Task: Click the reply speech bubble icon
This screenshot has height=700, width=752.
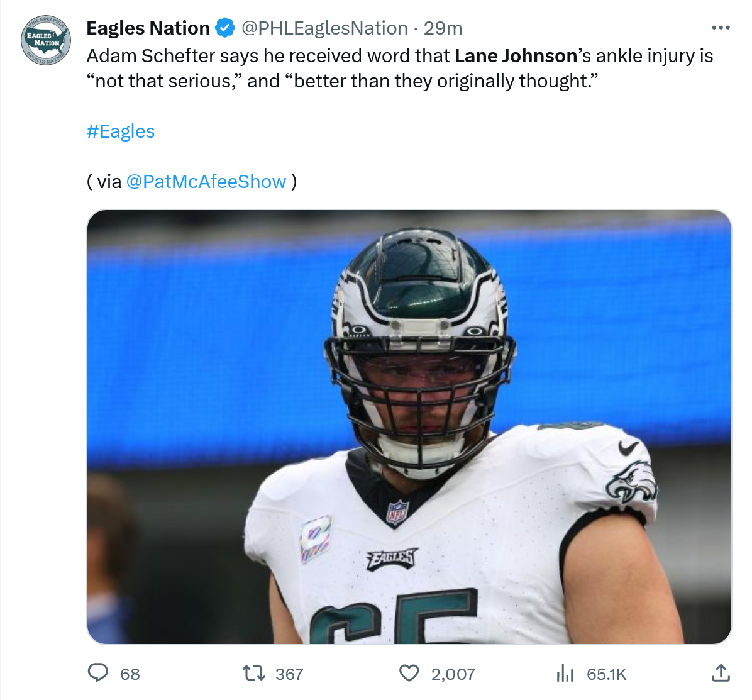Action: pyautogui.click(x=97, y=674)
